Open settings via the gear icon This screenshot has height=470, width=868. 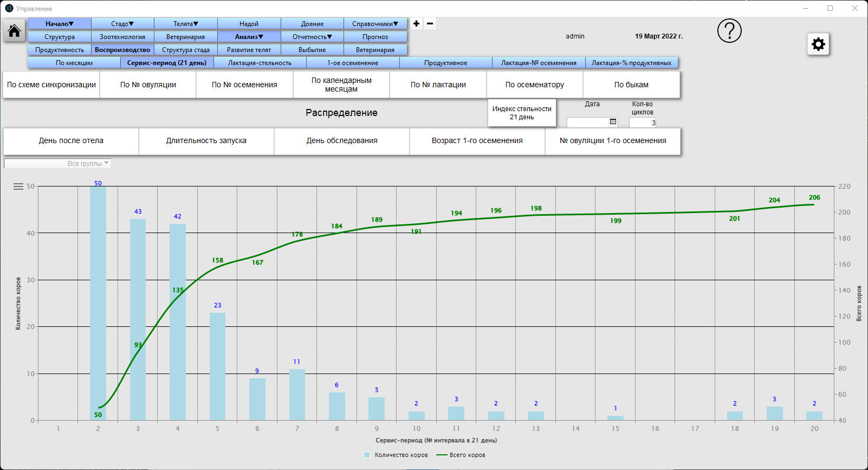pyautogui.click(x=818, y=44)
